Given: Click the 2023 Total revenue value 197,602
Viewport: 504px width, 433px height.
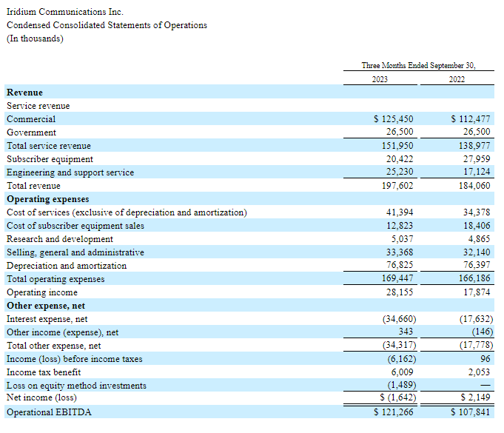Looking at the screenshot, I should click(x=397, y=186).
